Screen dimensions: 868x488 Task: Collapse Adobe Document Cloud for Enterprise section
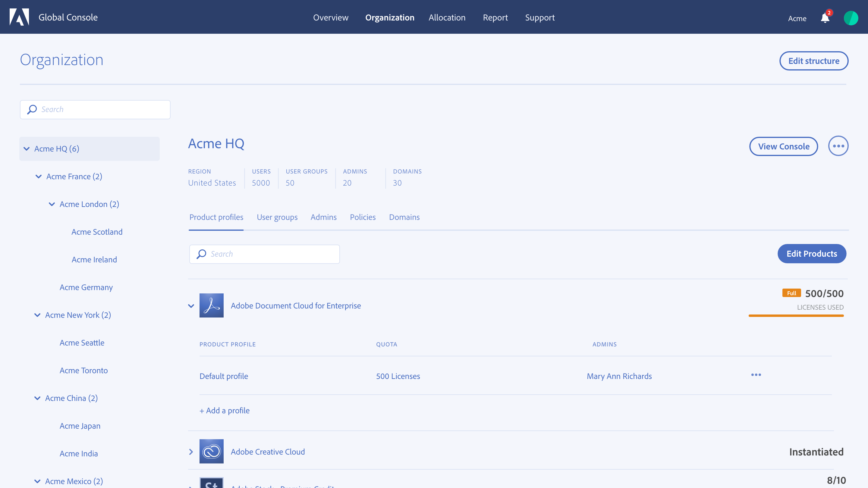pyautogui.click(x=191, y=306)
